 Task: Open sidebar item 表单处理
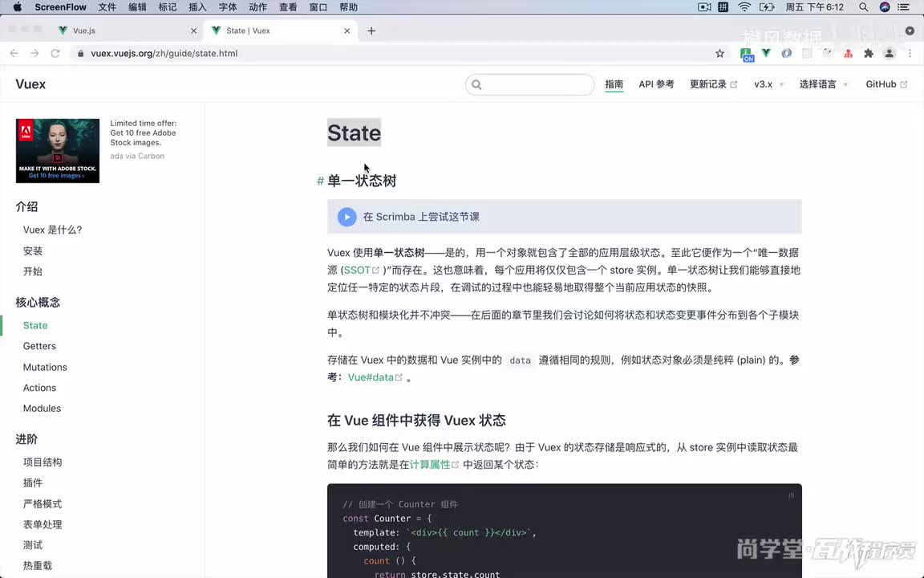[x=43, y=524]
